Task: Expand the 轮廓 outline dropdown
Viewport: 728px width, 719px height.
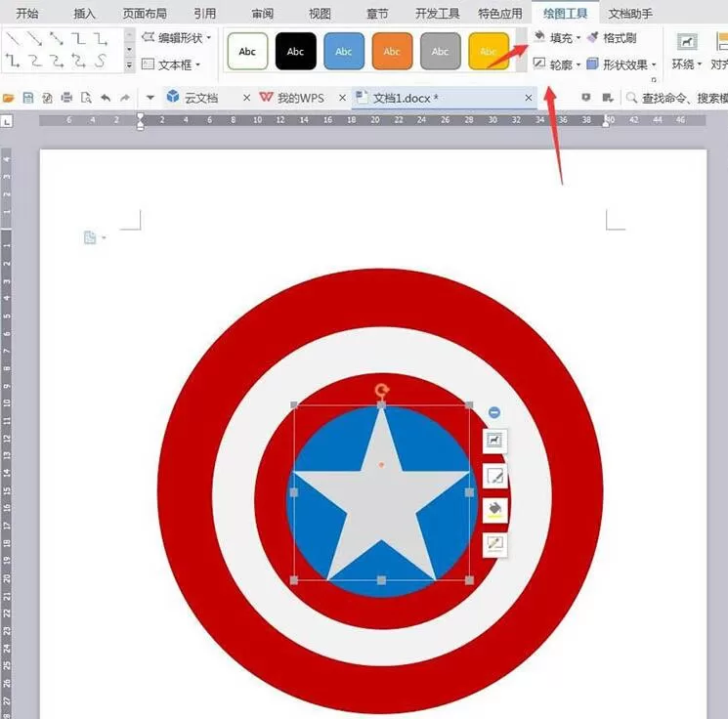Action: [578, 64]
